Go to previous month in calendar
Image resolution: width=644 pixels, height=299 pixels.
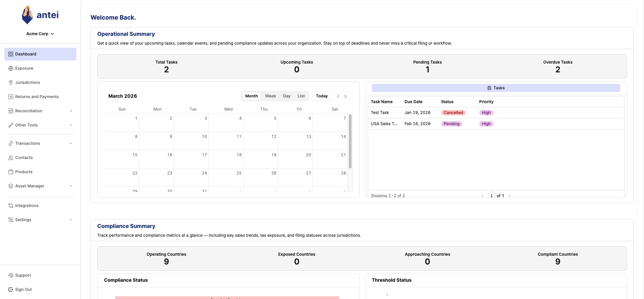338,96
